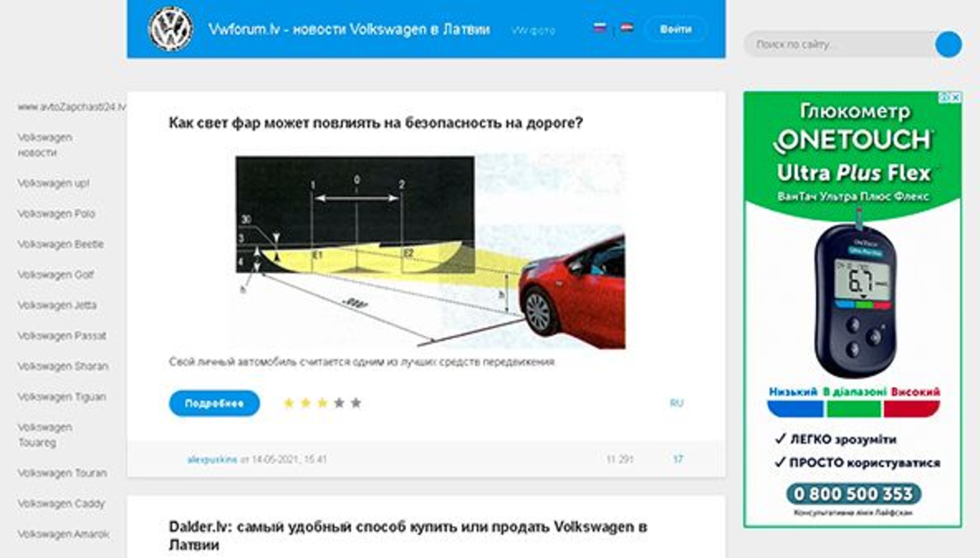Click the RU language tag on the article

(x=677, y=403)
